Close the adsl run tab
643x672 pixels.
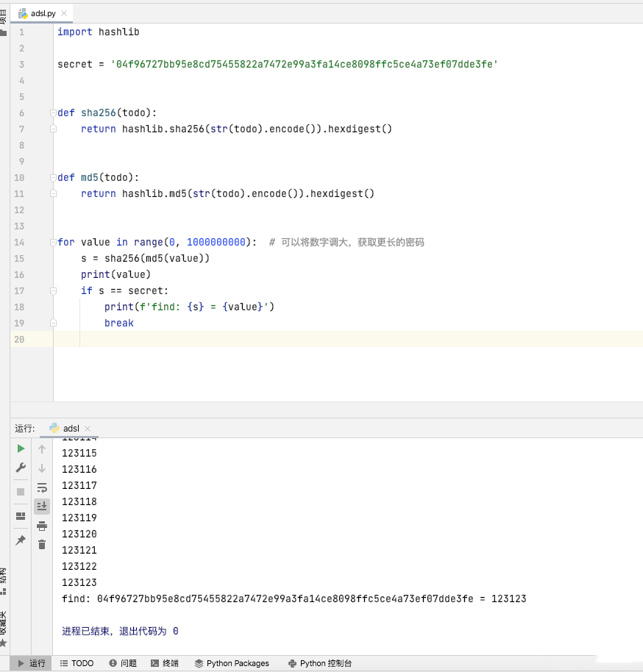tap(88, 429)
